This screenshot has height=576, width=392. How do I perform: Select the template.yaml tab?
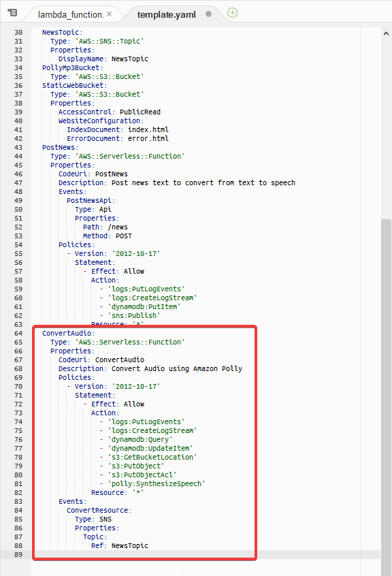click(166, 15)
